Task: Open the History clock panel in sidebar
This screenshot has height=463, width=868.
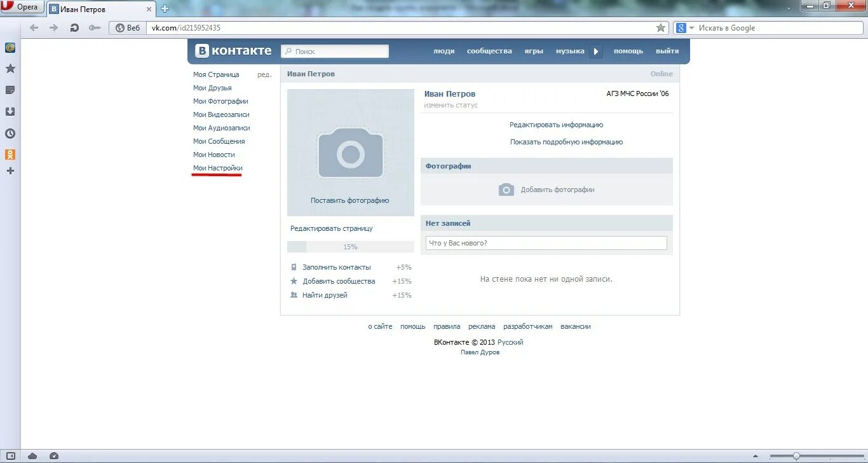Action: [10, 134]
